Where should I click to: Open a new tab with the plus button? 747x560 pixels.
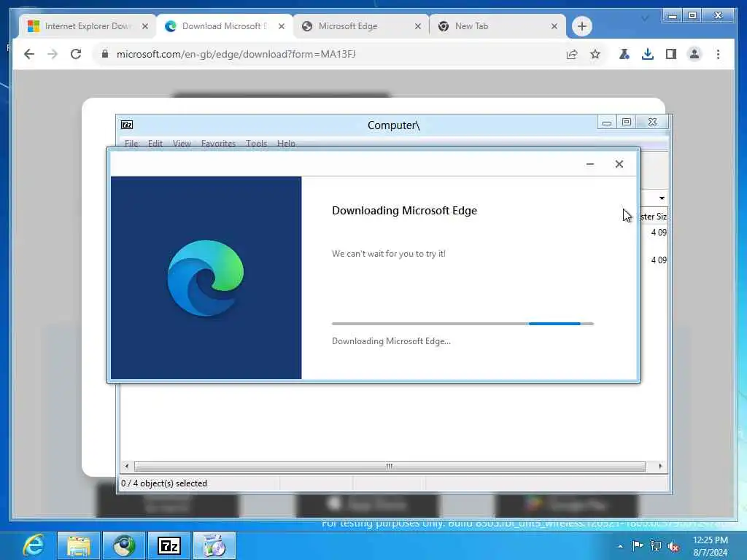[581, 26]
